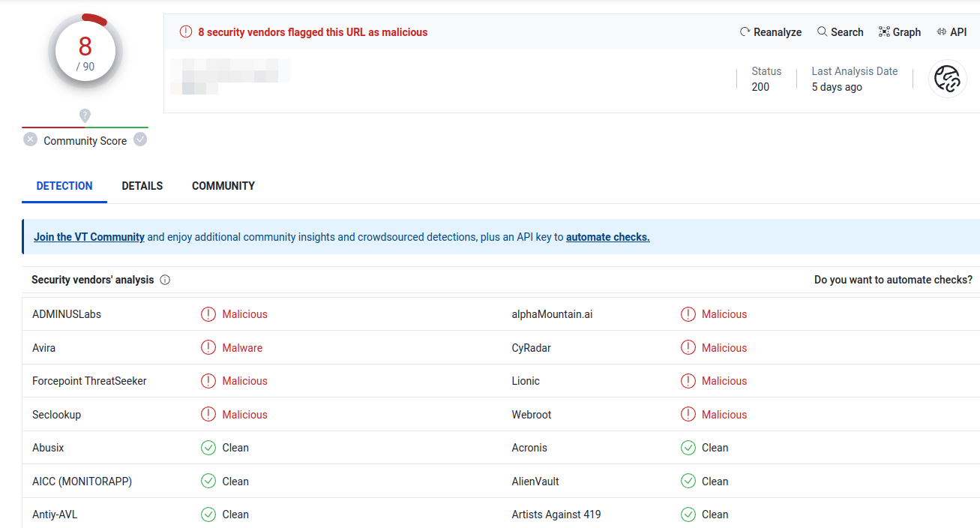
Task: Click the red alert icon in malicious banner
Action: pyautogui.click(x=186, y=32)
